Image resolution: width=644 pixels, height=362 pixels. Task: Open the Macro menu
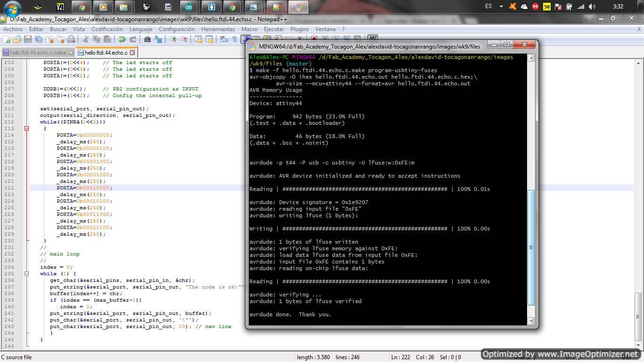pyautogui.click(x=249, y=29)
